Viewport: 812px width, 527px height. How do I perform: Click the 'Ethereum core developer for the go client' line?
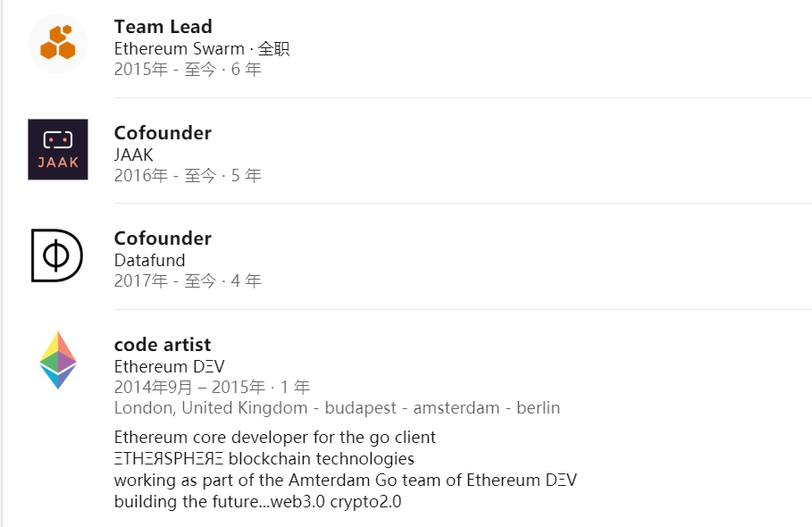click(275, 438)
